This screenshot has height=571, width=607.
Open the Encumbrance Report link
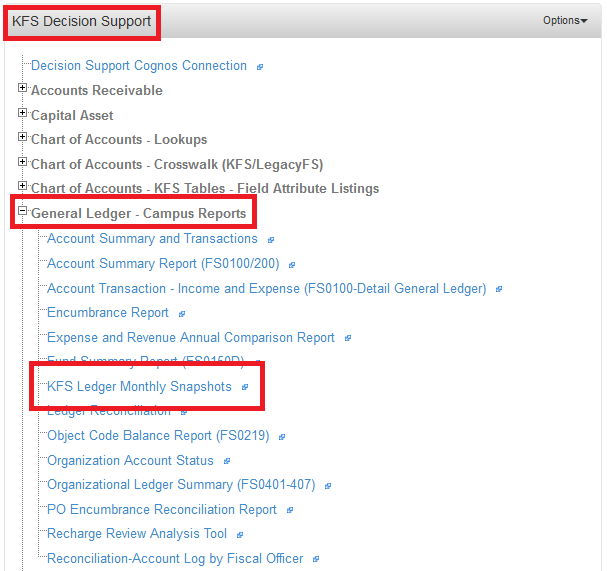pyautogui.click(x=108, y=313)
